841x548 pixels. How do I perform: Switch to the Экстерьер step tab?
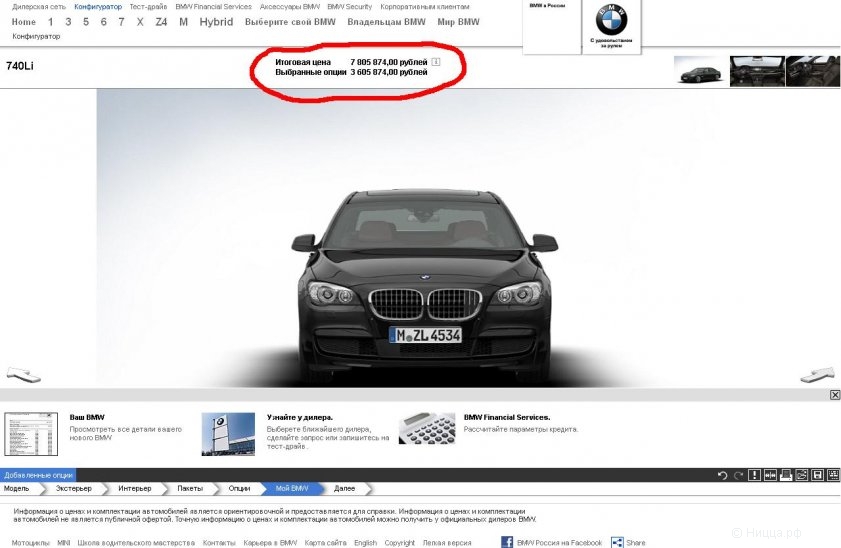(73, 488)
